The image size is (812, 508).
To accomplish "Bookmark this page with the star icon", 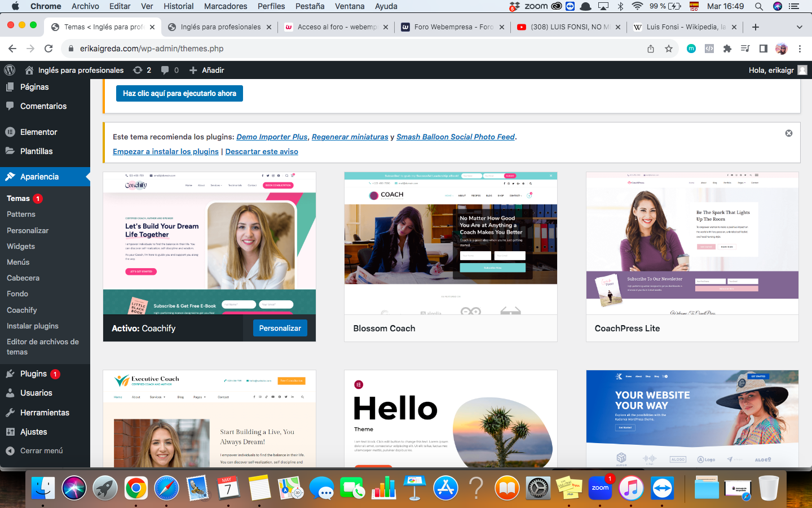I will click(669, 49).
